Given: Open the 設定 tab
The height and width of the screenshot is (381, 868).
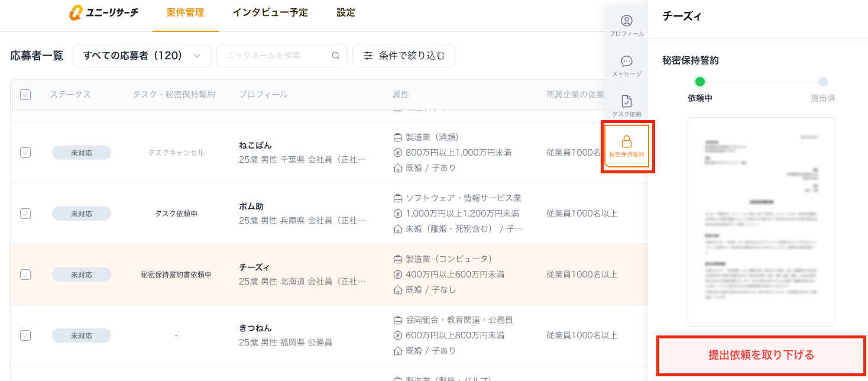Looking at the screenshot, I should [346, 12].
